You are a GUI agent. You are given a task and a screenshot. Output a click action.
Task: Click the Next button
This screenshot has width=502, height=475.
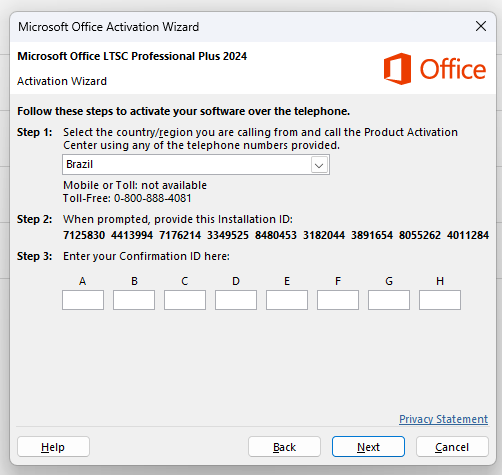(x=368, y=447)
